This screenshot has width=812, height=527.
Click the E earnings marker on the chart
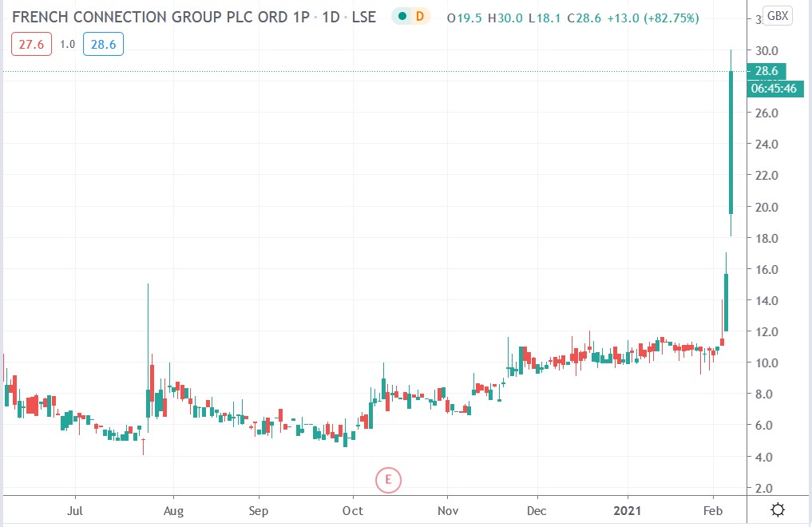389,480
